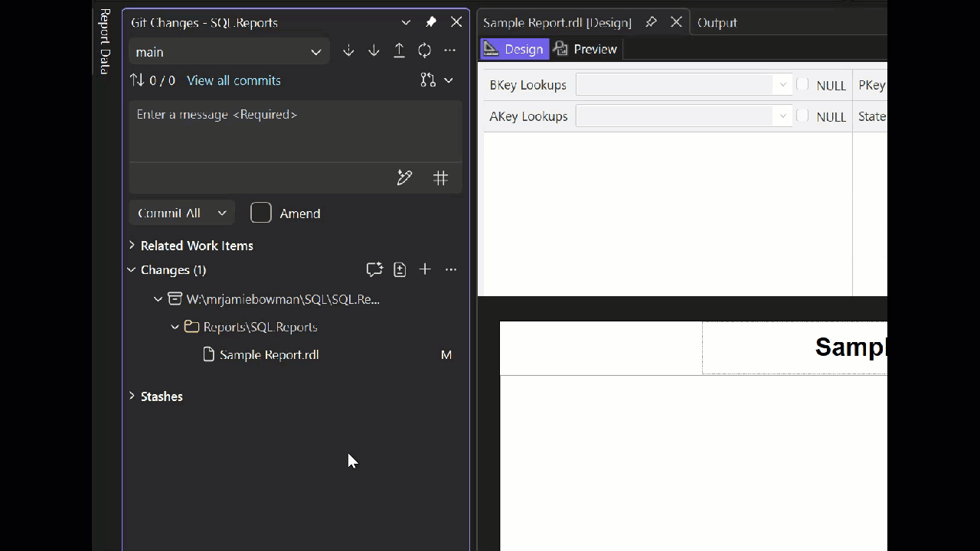Collapse the Reports\SQL.Reports folder node
The width and height of the screenshot is (980, 551).
coord(175,327)
